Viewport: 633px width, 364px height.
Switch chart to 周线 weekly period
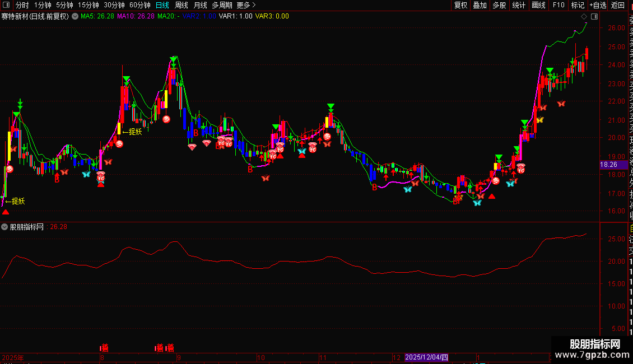[181, 5]
